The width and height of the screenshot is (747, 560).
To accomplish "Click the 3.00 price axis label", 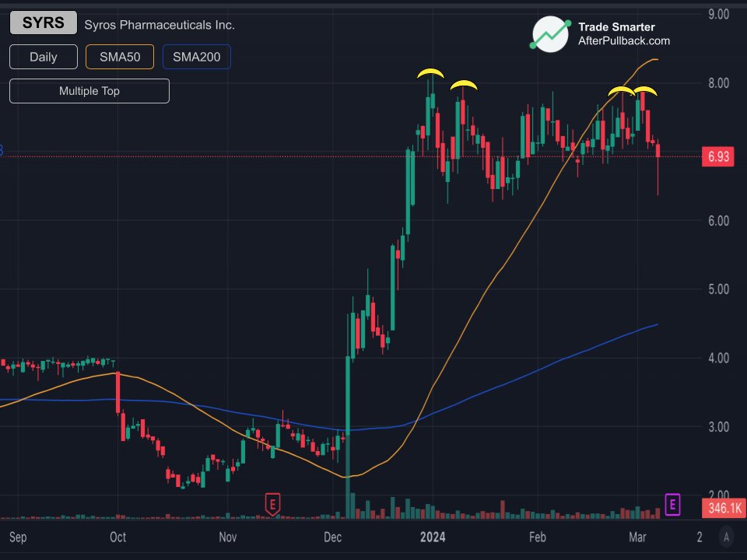I will (x=718, y=427).
